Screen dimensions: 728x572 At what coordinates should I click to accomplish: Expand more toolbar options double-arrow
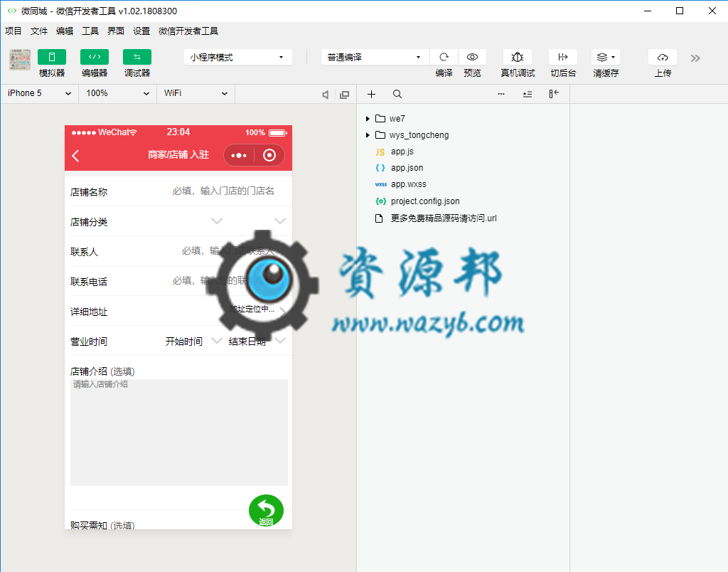695,58
